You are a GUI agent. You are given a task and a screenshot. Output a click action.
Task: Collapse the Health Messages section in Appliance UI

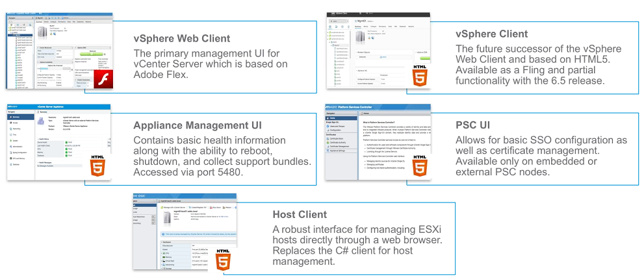click(38, 162)
